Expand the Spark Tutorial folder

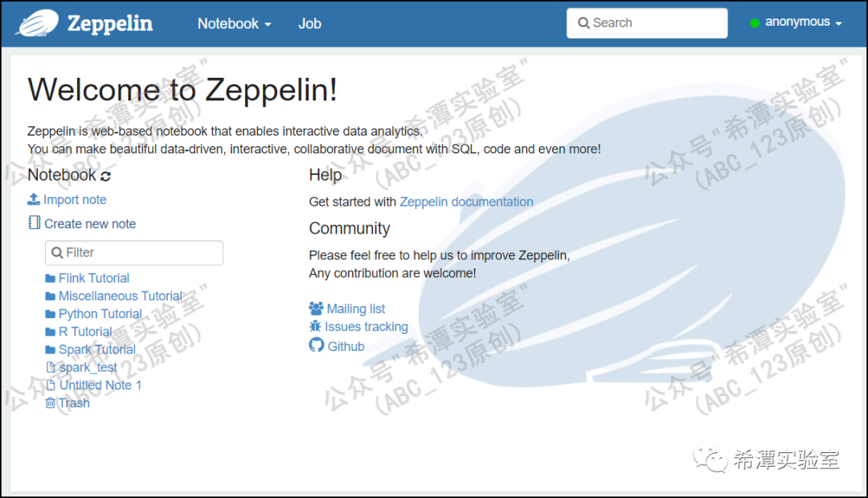[97, 349]
